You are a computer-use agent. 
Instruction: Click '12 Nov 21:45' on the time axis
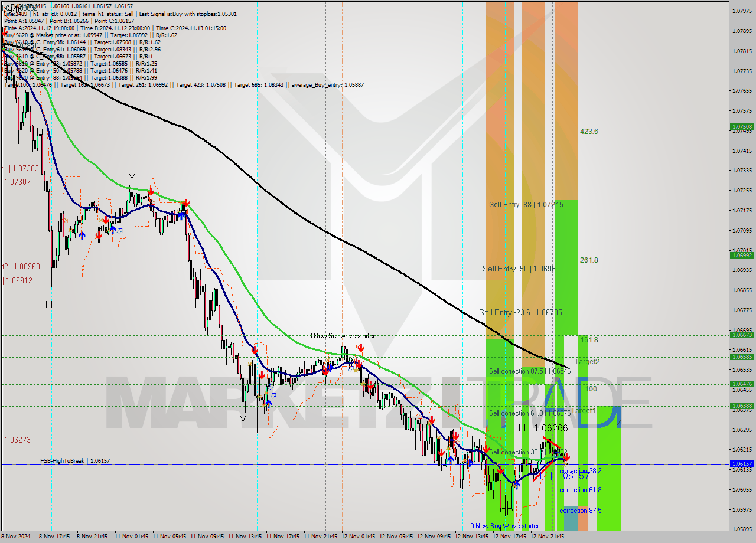(x=547, y=537)
